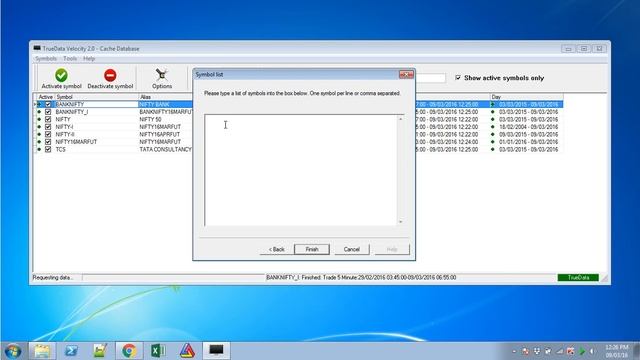Click the text box scroll down arrow
640x360 pixels.
[400, 222]
